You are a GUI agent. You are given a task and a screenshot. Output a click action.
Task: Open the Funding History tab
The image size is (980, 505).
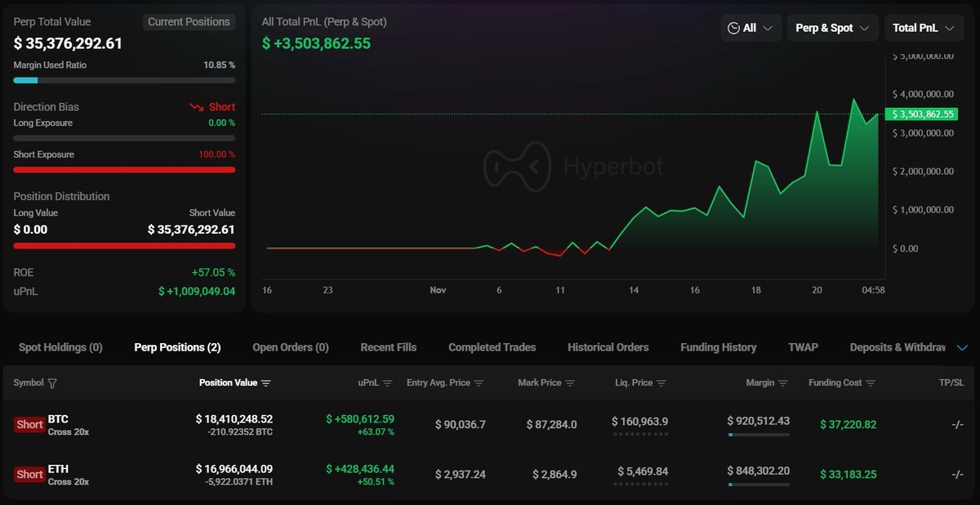[718, 347]
